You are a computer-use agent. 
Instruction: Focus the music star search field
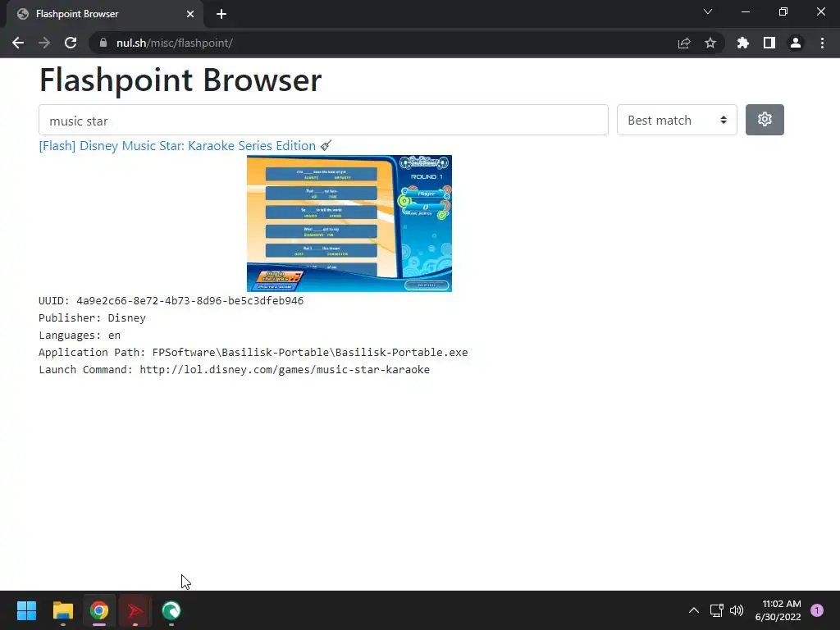click(323, 120)
